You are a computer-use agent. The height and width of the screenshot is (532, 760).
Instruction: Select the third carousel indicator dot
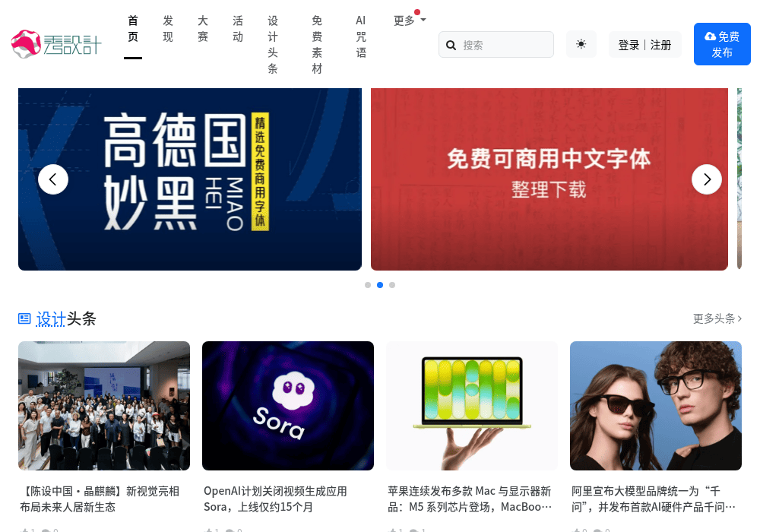point(392,285)
